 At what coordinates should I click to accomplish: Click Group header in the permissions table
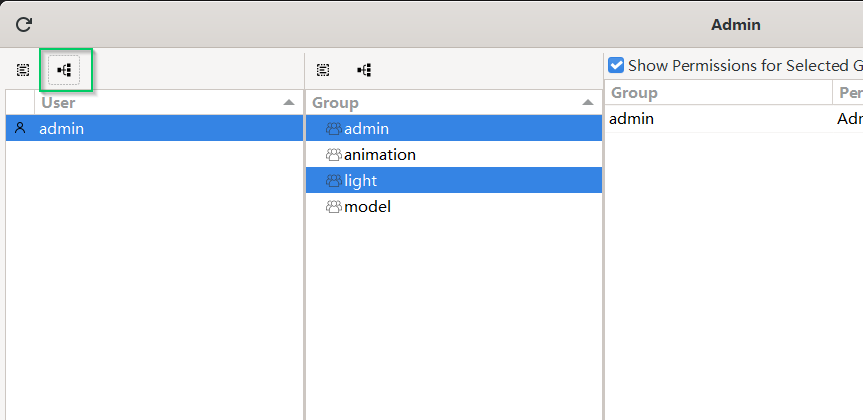tap(634, 93)
